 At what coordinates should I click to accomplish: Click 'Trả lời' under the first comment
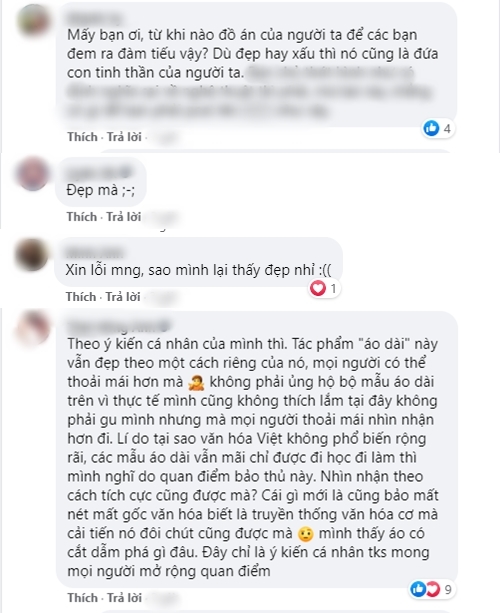124,137
